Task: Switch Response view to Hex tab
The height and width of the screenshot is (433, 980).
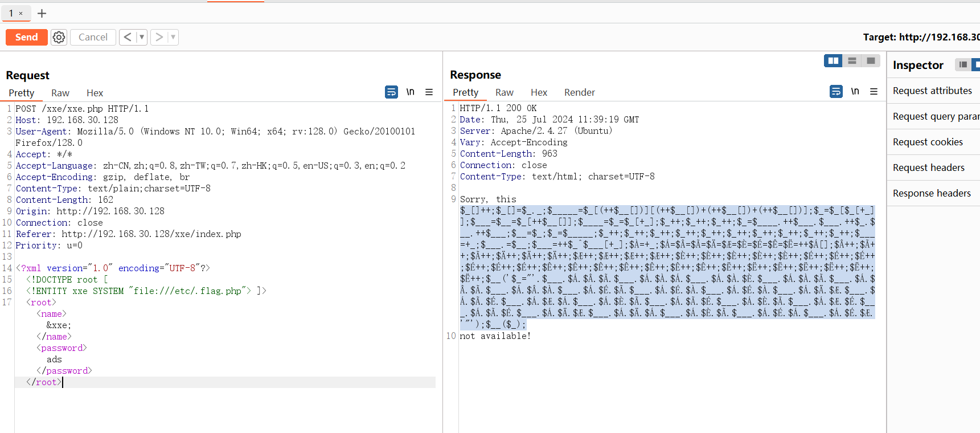Action: coord(539,92)
